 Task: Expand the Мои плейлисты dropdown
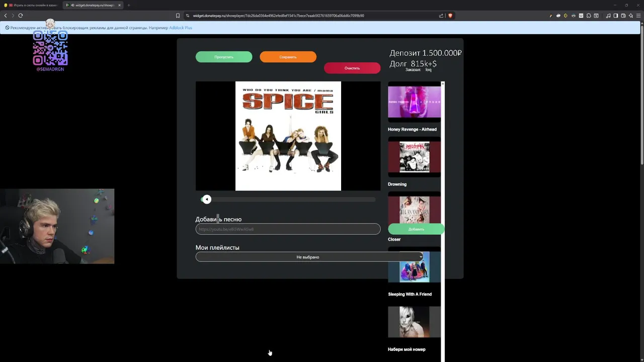click(x=309, y=257)
